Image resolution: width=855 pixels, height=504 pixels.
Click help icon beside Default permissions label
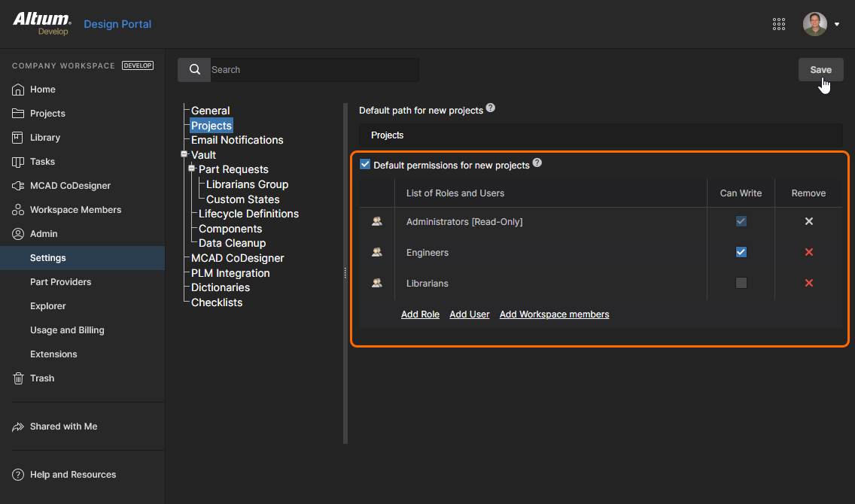(537, 163)
